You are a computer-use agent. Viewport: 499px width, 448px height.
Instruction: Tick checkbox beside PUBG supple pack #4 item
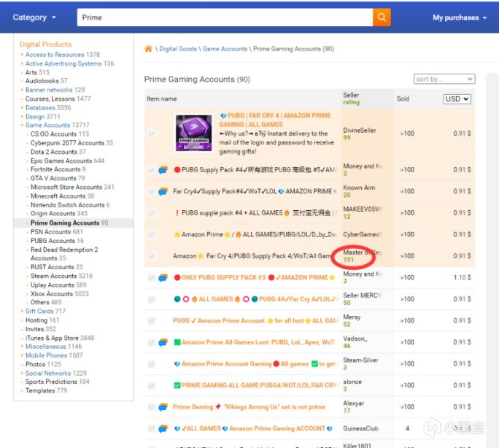(152, 213)
